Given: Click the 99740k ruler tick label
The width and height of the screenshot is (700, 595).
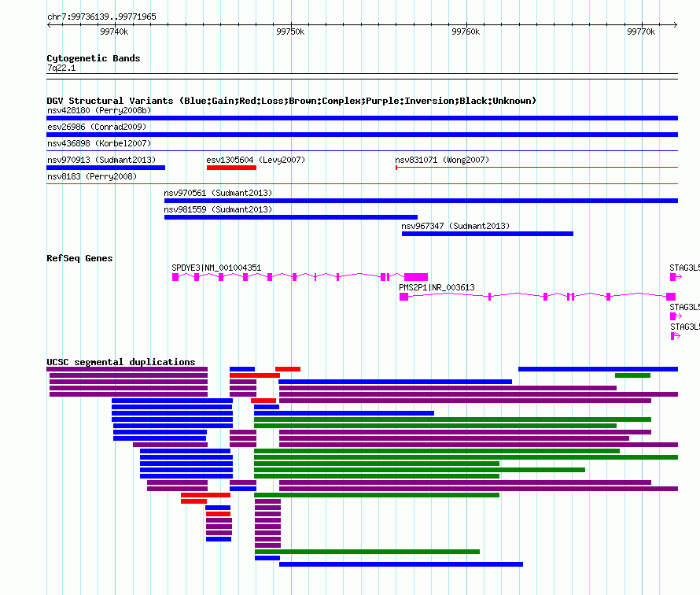Looking at the screenshot, I should 114,31.
